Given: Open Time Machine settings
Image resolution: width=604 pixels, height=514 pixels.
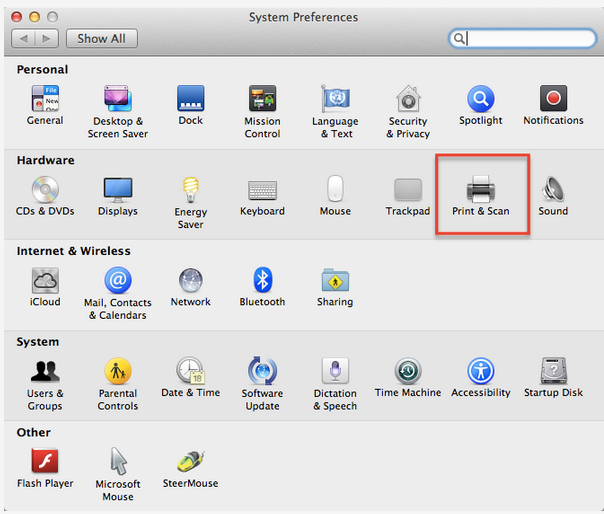Looking at the screenshot, I should [x=408, y=372].
